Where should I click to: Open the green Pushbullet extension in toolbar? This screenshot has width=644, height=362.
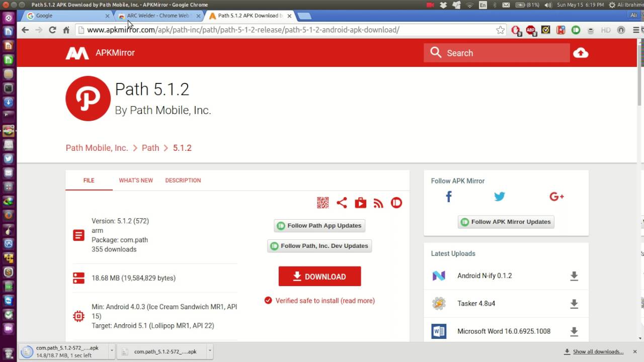click(x=576, y=30)
